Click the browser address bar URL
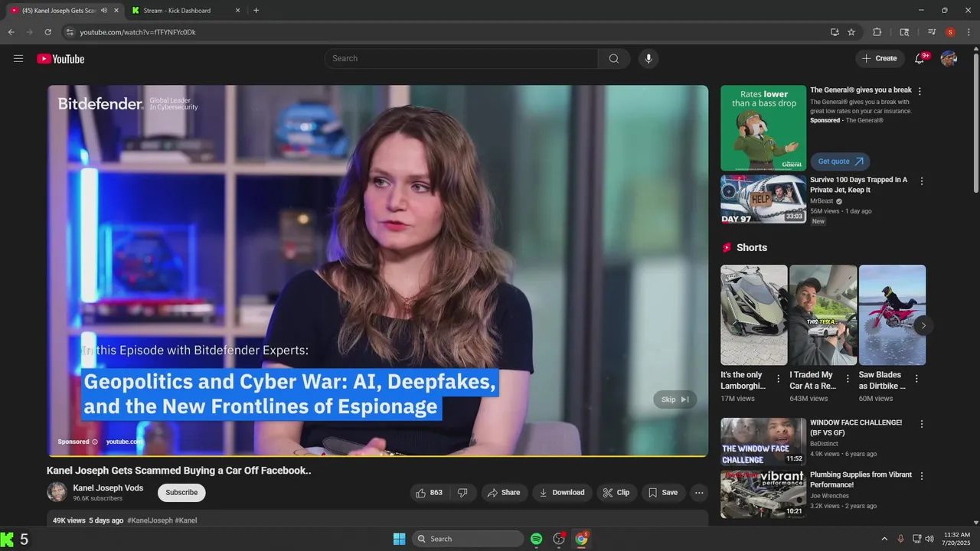Viewport: 980px width, 551px height. 138,32
